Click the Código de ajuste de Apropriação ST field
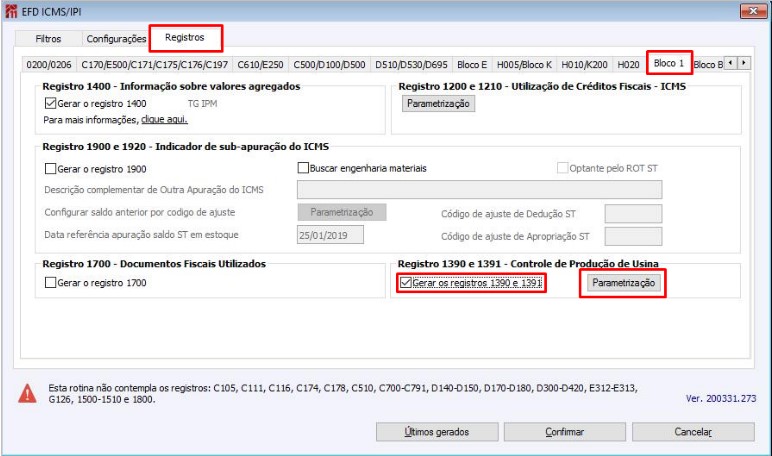The height and width of the screenshot is (456, 772). point(633,236)
